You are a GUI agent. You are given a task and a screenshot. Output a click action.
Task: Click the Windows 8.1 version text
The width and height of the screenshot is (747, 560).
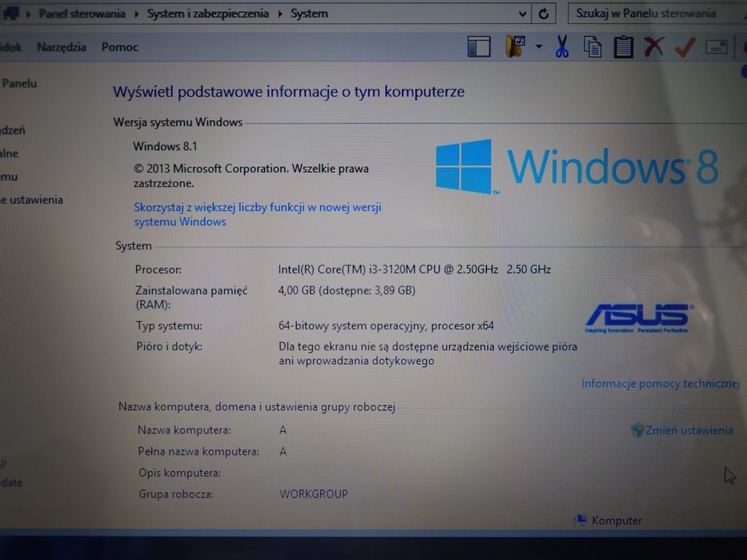tap(165, 146)
